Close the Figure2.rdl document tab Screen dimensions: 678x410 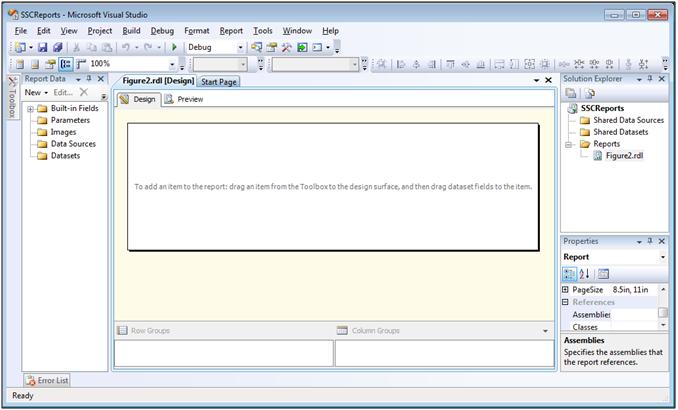548,80
